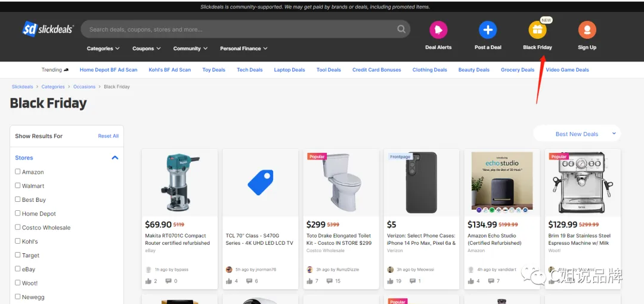The height and width of the screenshot is (304, 644).
Task: Like the TCL 70" TV deal
Action: (229, 281)
